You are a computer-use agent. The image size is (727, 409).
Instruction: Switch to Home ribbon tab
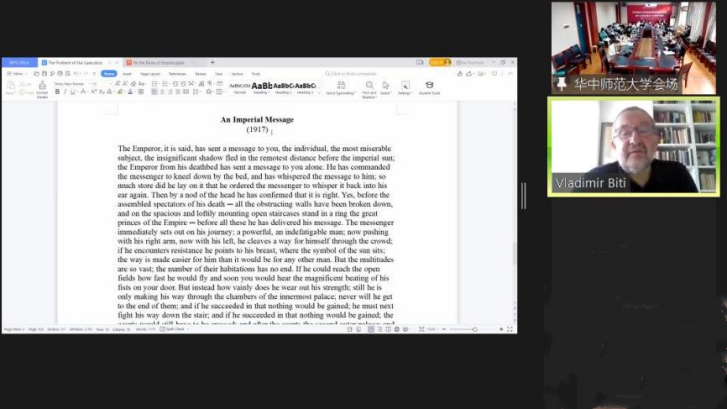[109, 74]
